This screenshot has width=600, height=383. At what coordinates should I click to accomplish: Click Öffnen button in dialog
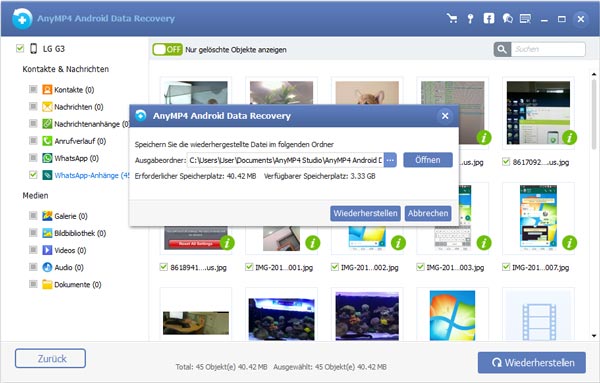coord(428,160)
